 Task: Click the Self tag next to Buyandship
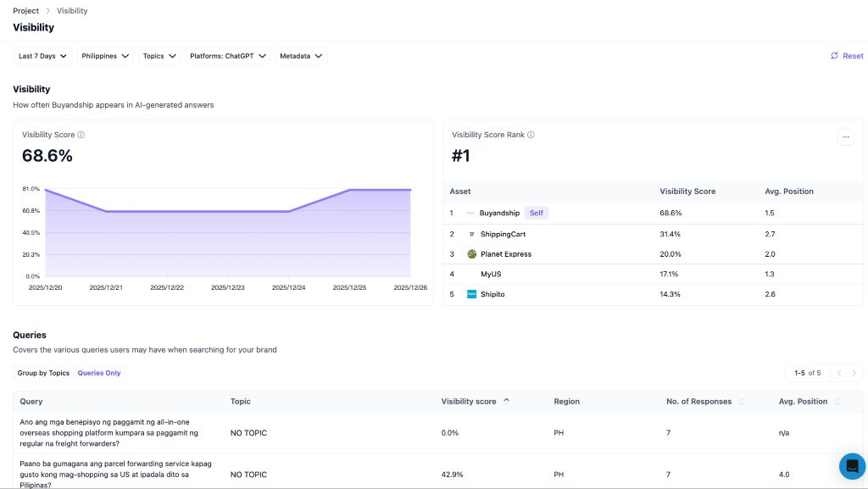coord(537,213)
